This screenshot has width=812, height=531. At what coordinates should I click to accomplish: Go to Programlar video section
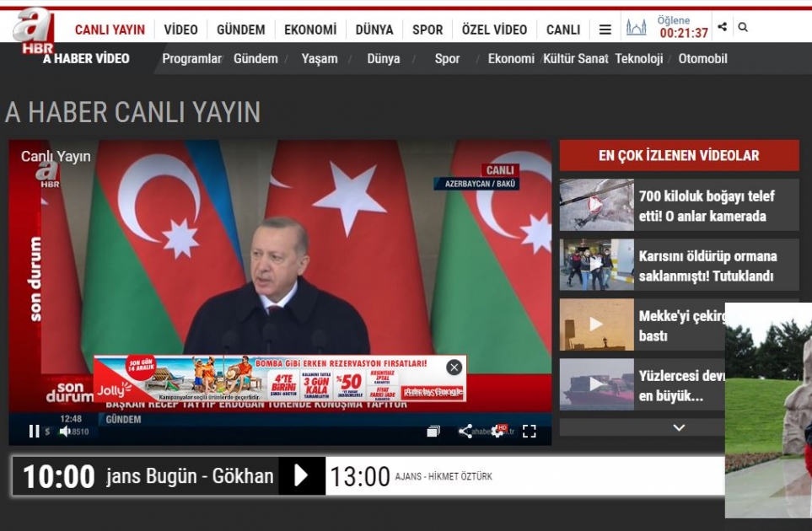pos(191,58)
